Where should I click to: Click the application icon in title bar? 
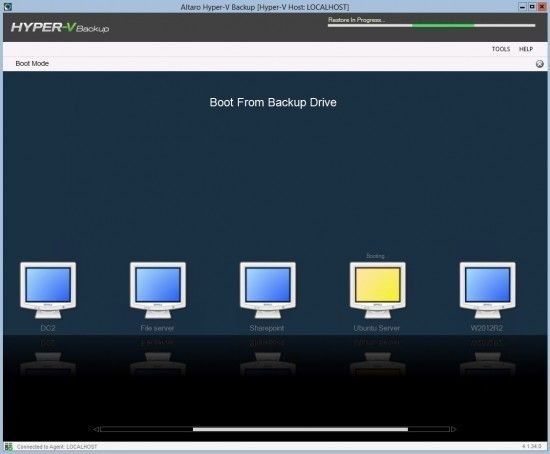(7, 7)
